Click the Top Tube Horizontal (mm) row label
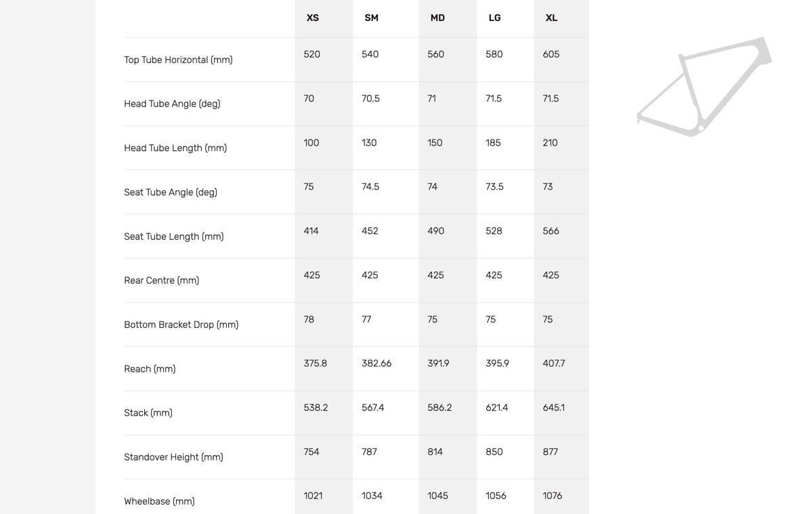The height and width of the screenshot is (514, 812). coord(178,60)
